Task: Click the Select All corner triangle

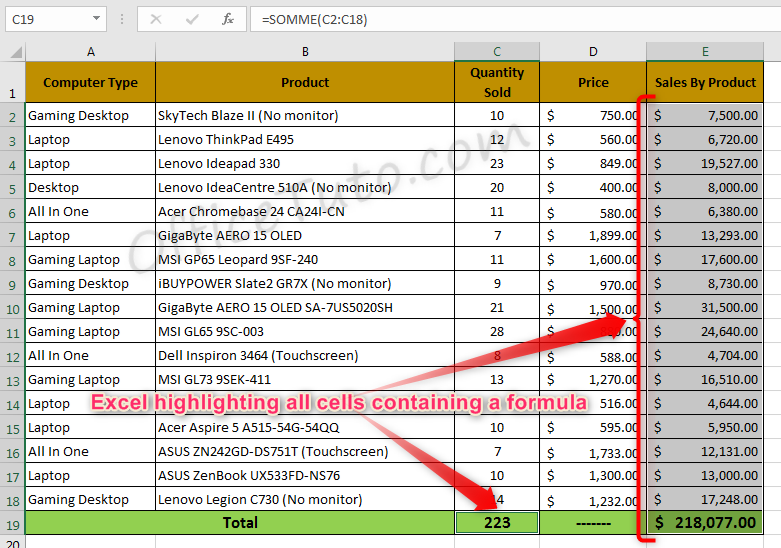Action: pos(14,52)
